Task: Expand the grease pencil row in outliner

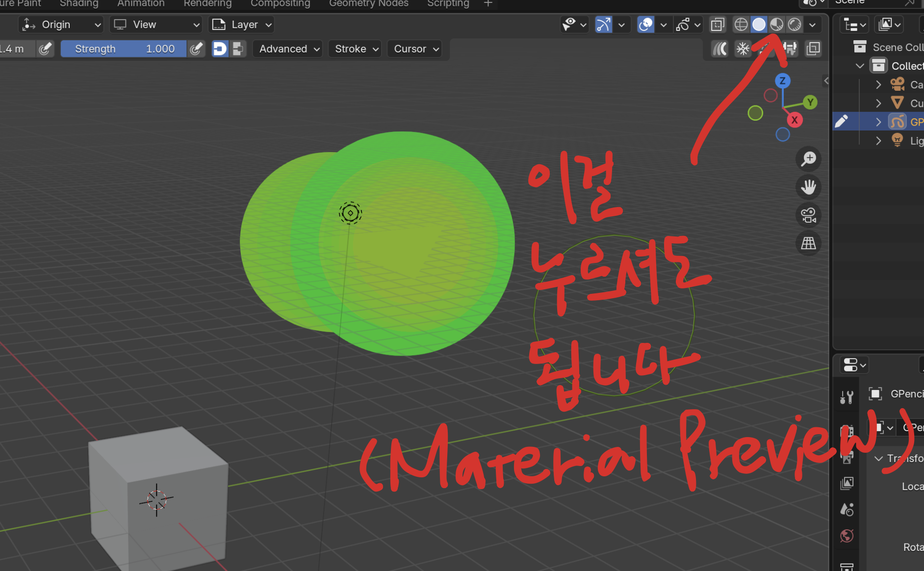Action: click(878, 122)
